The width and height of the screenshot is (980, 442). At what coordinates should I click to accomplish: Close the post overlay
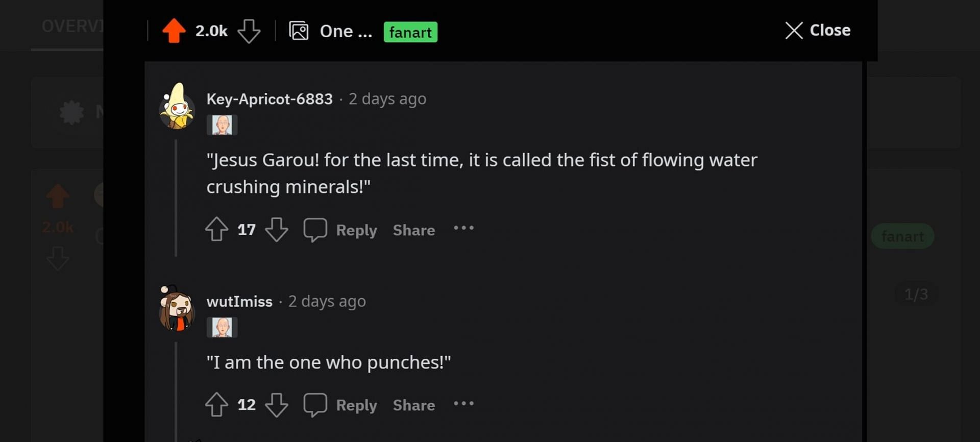click(x=818, y=30)
